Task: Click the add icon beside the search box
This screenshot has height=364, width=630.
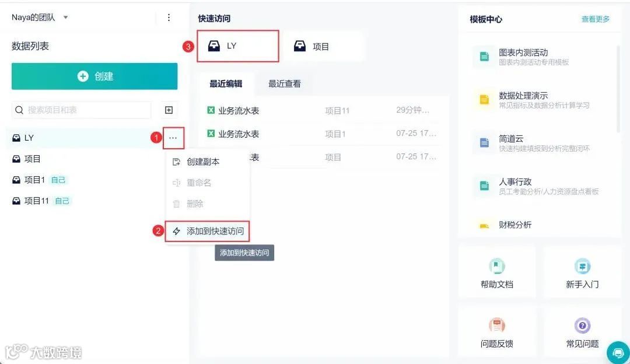Action: tap(169, 110)
